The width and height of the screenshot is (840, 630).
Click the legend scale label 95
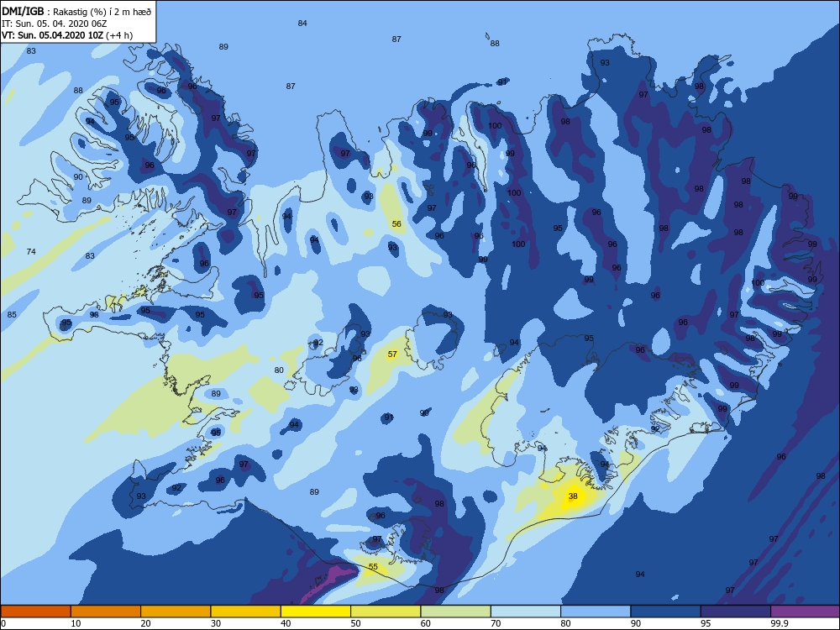point(706,623)
